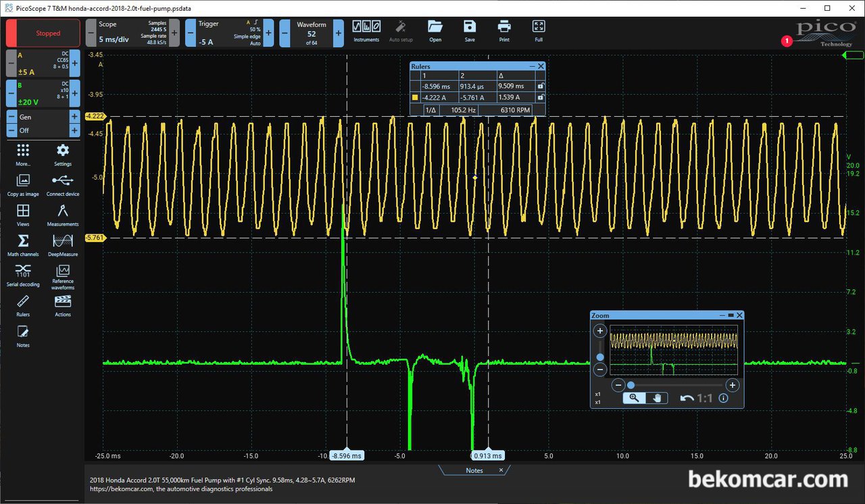The height and width of the screenshot is (504, 865).
Task: Increase Channel A range with plus
Action: [x=75, y=63]
